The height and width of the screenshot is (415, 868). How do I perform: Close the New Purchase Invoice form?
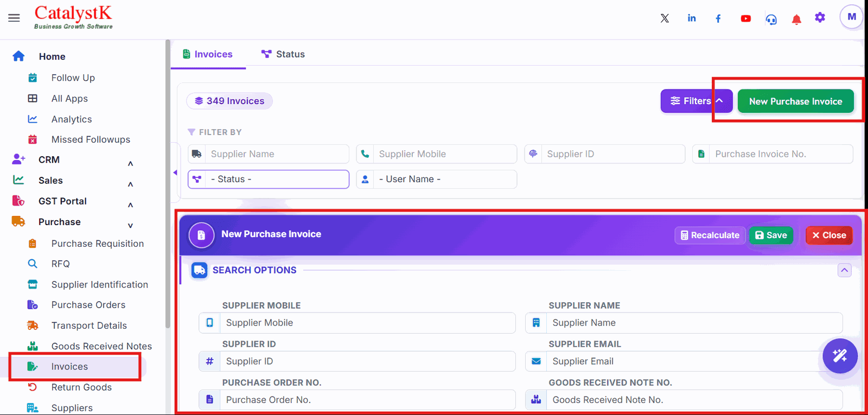click(829, 235)
